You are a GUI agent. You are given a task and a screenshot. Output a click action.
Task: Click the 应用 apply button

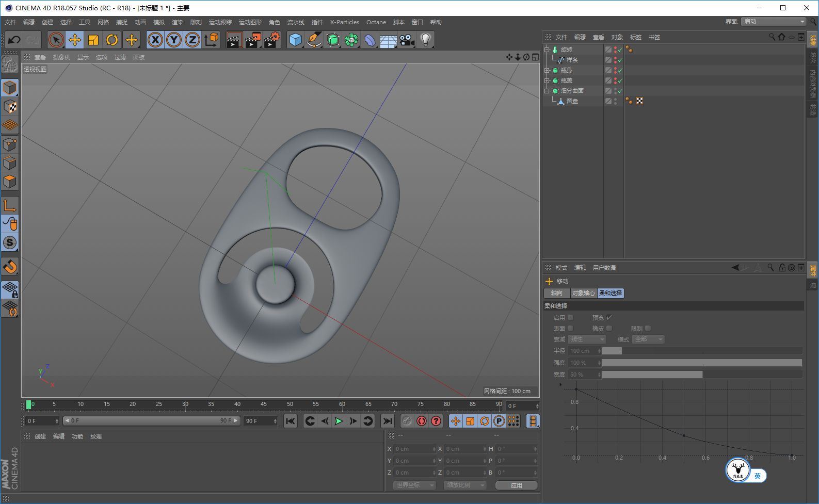pyautogui.click(x=516, y=485)
